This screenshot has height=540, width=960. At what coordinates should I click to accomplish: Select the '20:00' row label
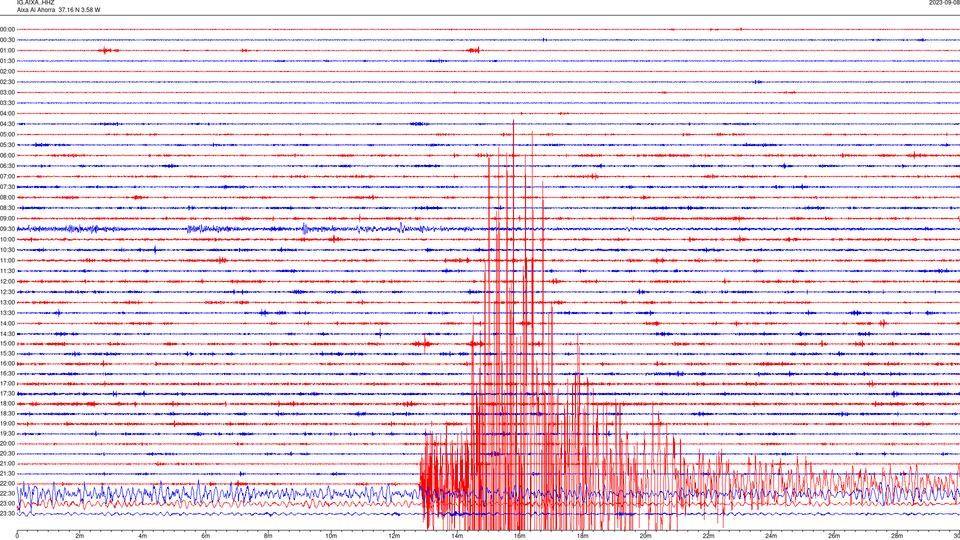pyautogui.click(x=7, y=444)
